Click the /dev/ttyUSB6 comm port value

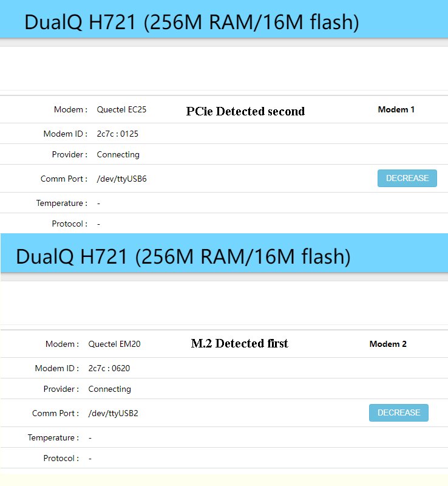click(x=122, y=179)
